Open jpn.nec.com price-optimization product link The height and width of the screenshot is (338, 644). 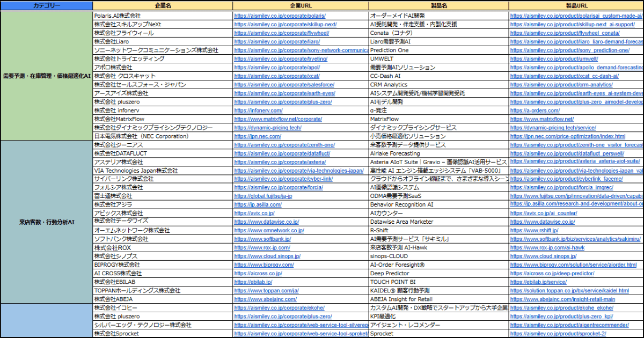[567, 136]
